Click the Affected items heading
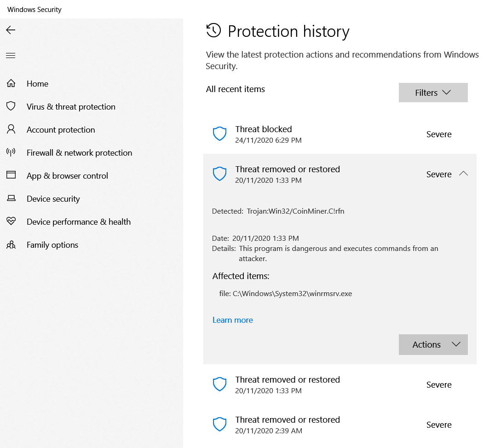 [x=241, y=276]
